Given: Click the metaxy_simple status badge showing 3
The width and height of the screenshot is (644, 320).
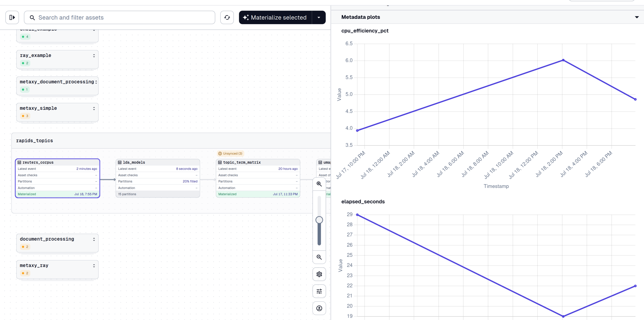Looking at the screenshot, I should [x=25, y=116].
